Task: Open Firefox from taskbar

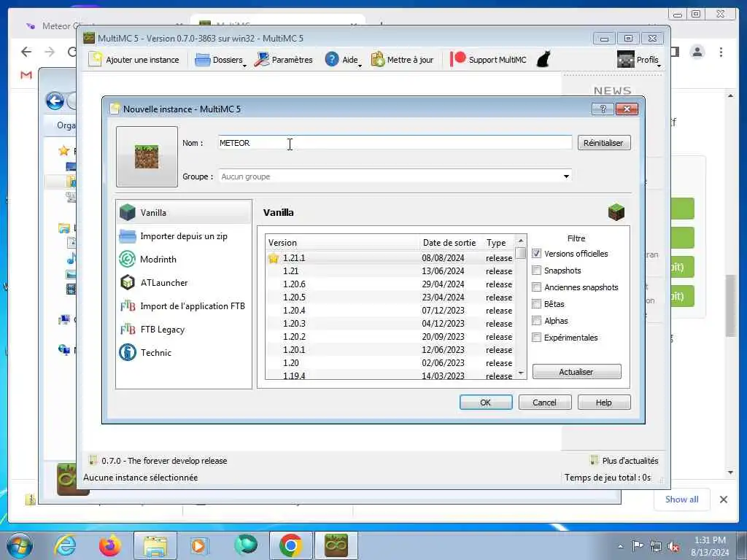Action: (x=109, y=545)
